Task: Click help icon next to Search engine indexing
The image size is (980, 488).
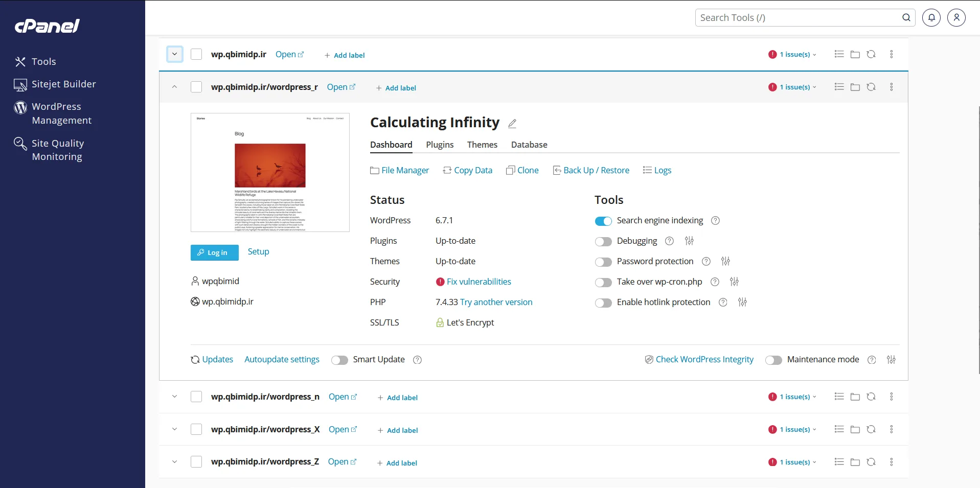Action: tap(715, 221)
